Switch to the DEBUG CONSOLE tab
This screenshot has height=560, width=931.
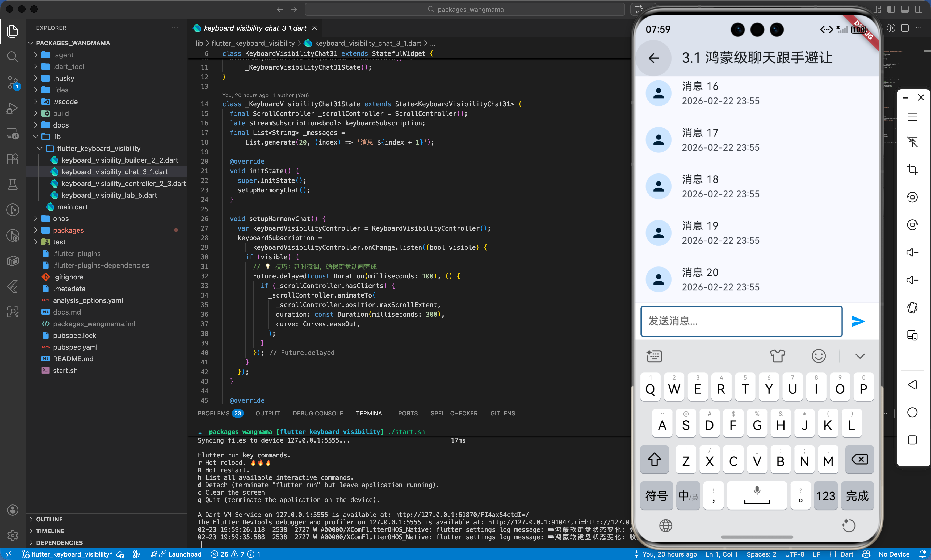pyautogui.click(x=317, y=413)
